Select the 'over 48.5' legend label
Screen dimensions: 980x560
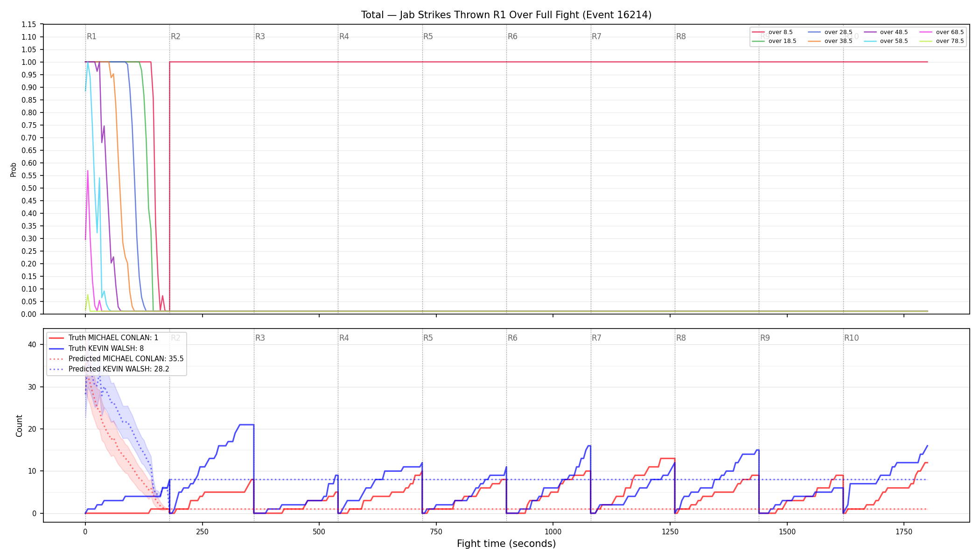(894, 32)
